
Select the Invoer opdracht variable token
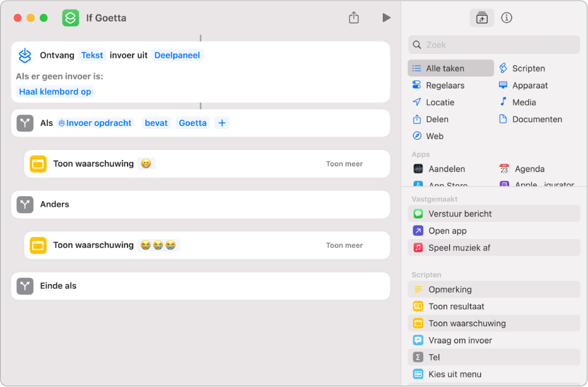95,123
